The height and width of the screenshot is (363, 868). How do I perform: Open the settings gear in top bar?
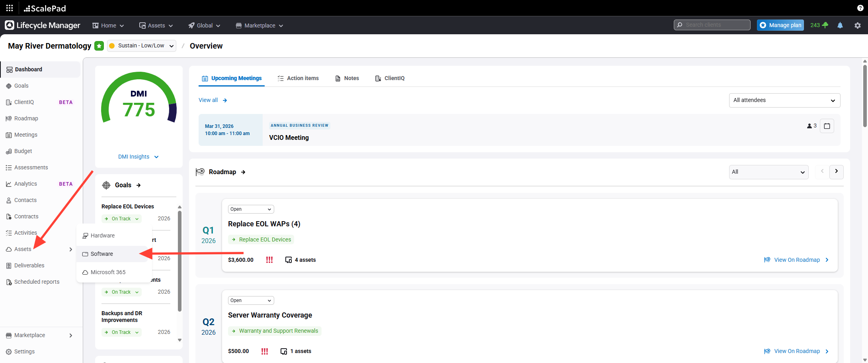tap(857, 25)
